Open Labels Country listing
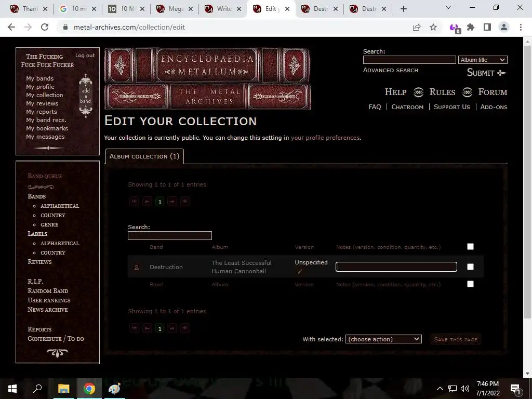 53,253
